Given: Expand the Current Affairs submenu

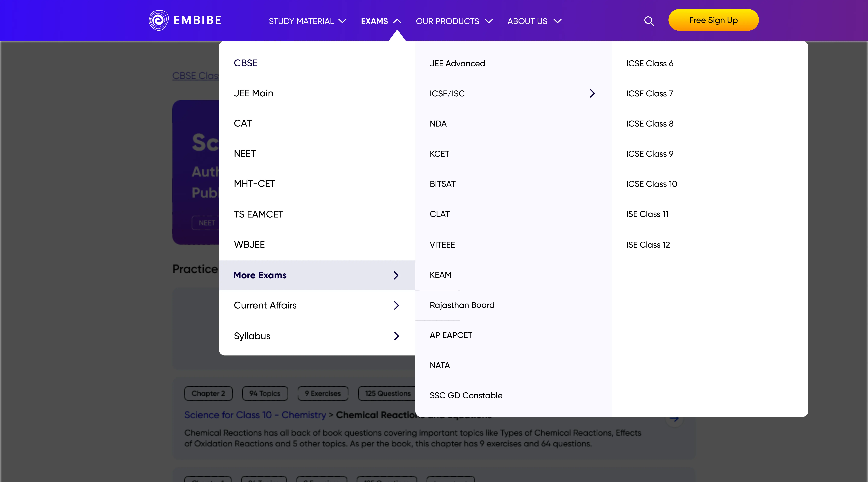Looking at the screenshot, I should (317, 305).
